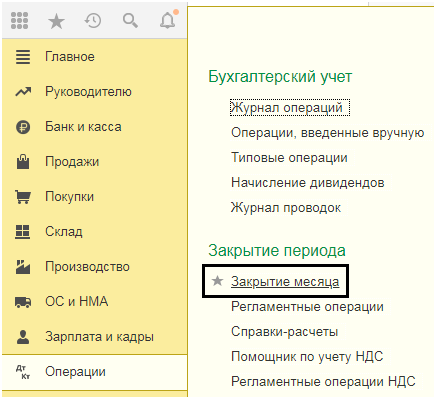Open Журнал проводок link
Image resolution: width=436 pixels, height=399 pixels.
click(x=286, y=208)
